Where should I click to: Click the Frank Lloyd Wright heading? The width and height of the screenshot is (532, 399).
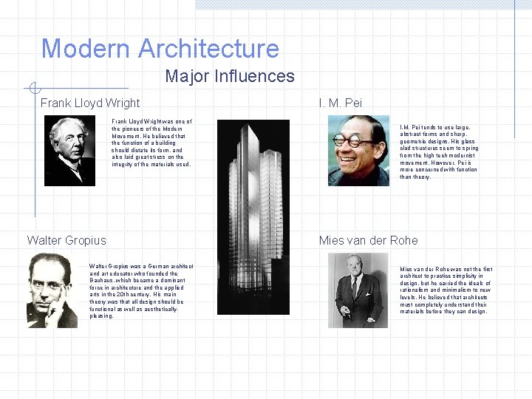[x=90, y=103]
